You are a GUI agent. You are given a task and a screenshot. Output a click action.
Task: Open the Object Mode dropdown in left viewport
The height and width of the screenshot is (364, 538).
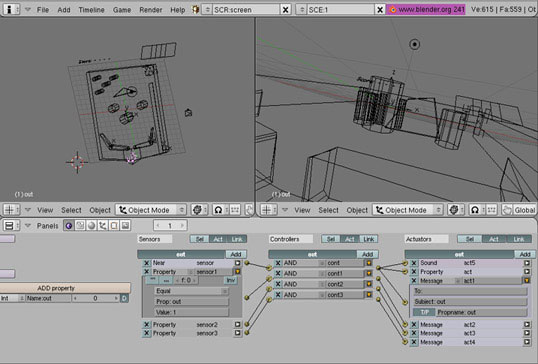(x=151, y=210)
